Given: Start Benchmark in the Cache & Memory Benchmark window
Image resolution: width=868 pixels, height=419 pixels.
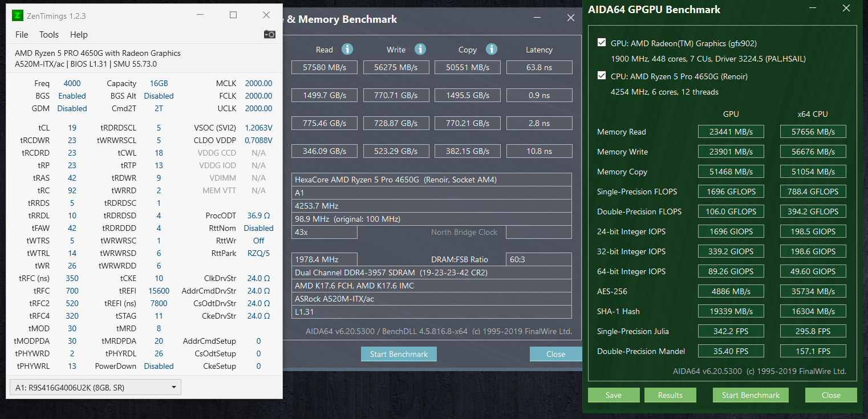Looking at the screenshot, I should 399,354.
